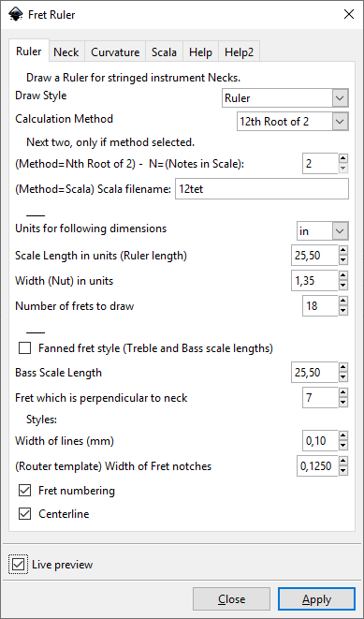Increase Number of frets to draw
The image size is (364, 619).
point(343,302)
